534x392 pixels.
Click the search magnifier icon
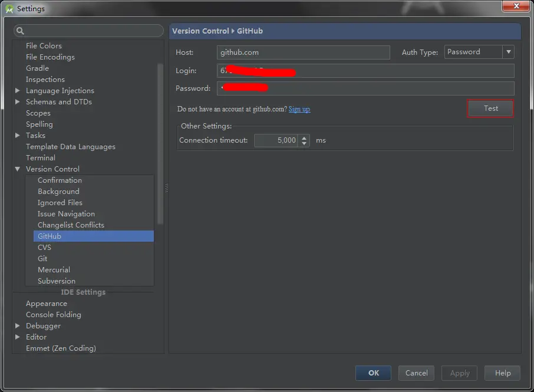[20, 31]
